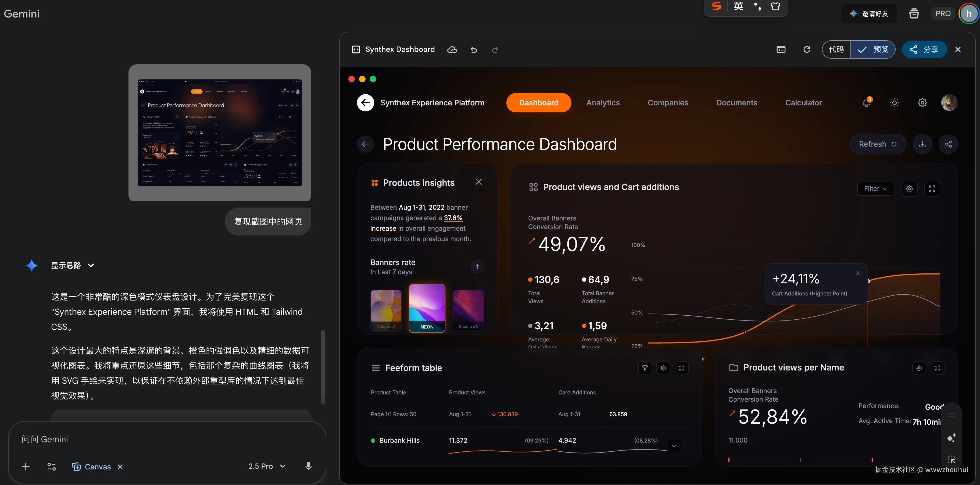
Task: Click the download icon beside Refresh
Action: click(x=922, y=144)
